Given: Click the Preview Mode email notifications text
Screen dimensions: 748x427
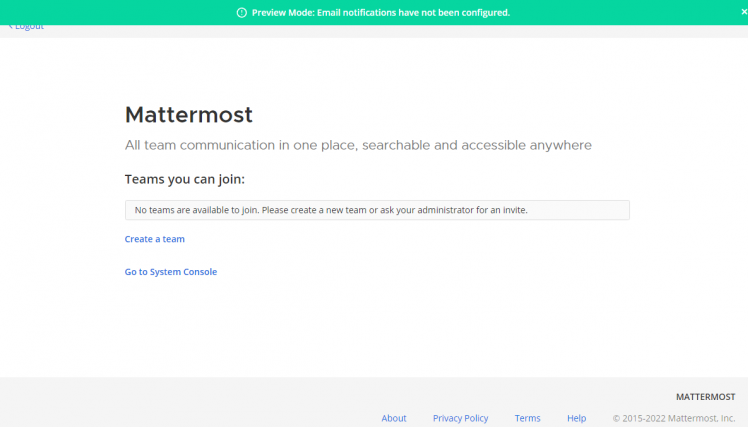Looking at the screenshot, I should coord(381,13).
